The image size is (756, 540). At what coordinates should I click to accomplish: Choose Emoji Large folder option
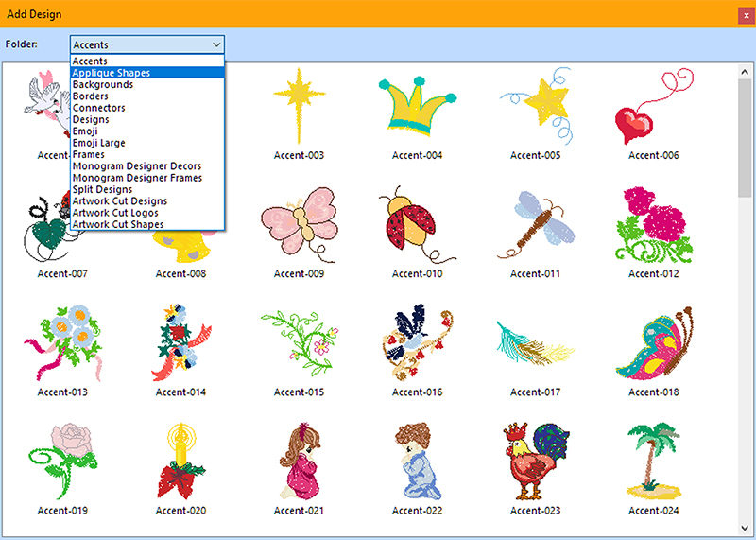tap(99, 143)
